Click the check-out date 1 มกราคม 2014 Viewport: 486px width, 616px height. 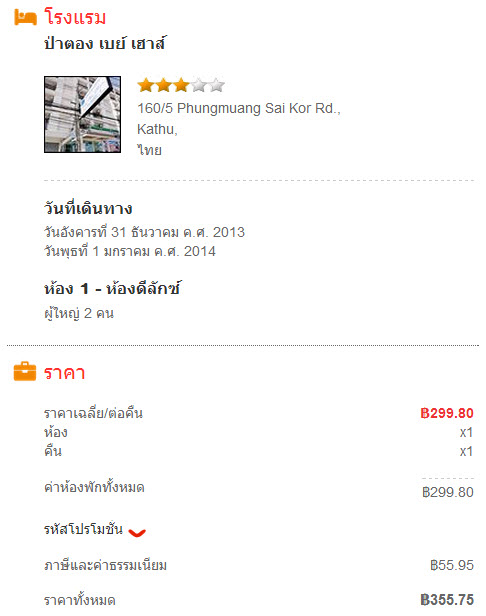(x=130, y=251)
